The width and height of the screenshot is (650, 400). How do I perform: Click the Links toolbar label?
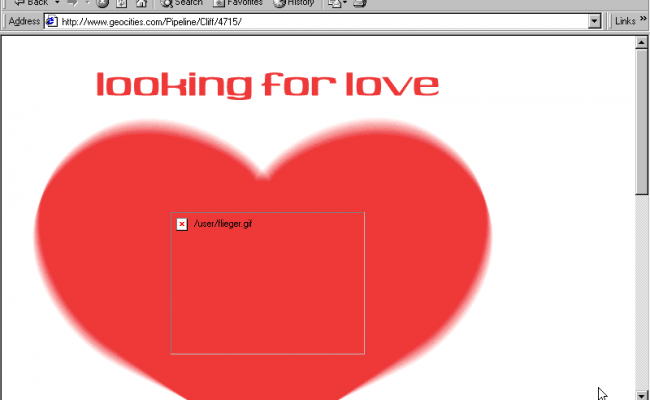point(624,21)
